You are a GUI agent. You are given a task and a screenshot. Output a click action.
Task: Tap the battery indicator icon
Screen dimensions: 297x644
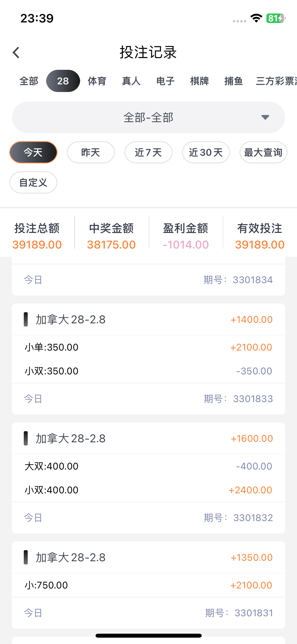click(x=275, y=18)
